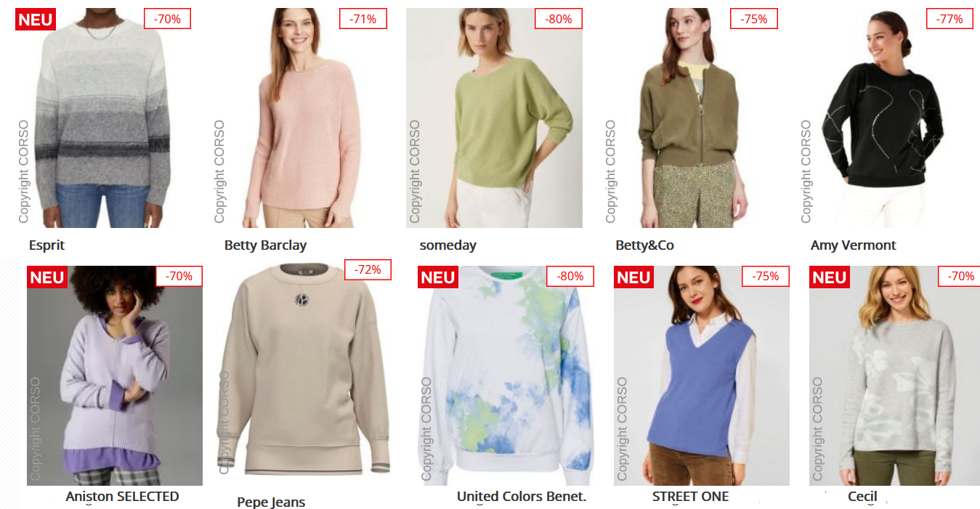The height and width of the screenshot is (509, 980).
Task: Open the grey Cecil sweater image
Action: pyautogui.click(x=894, y=375)
